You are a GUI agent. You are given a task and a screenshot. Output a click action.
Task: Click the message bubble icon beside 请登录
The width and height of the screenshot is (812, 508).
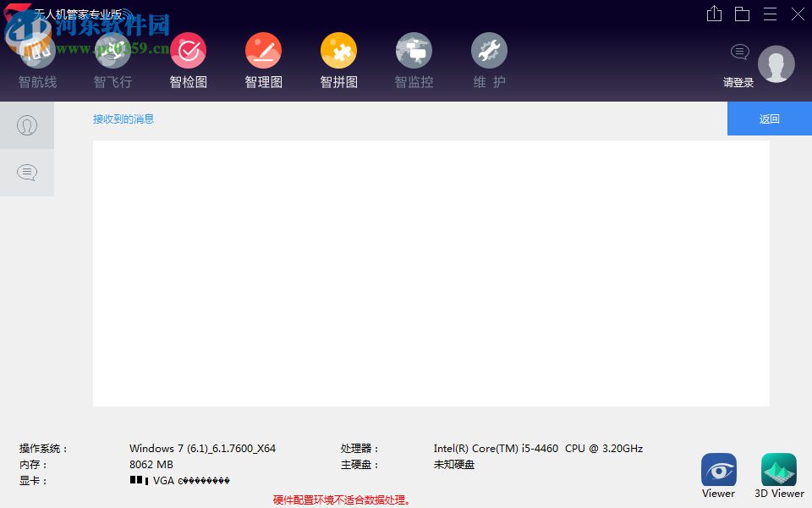(x=740, y=52)
